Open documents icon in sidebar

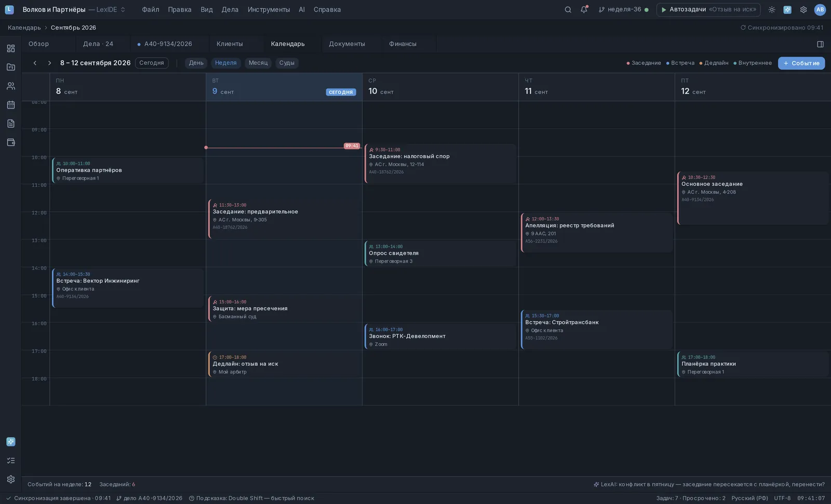(x=11, y=124)
